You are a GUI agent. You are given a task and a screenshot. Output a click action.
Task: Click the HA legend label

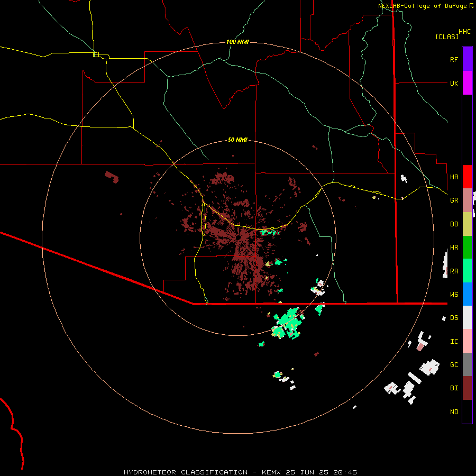[x=454, y=177]
